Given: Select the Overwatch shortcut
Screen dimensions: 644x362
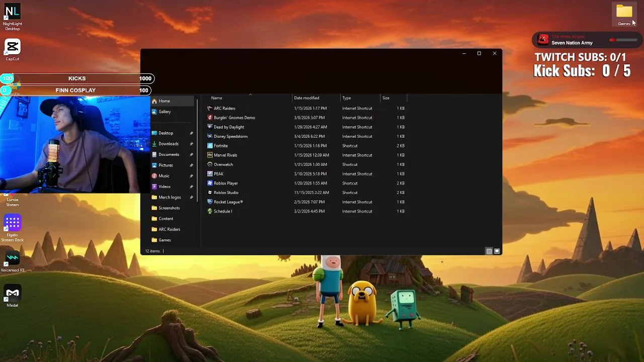Looking at the screenshot, I should 220,164.
